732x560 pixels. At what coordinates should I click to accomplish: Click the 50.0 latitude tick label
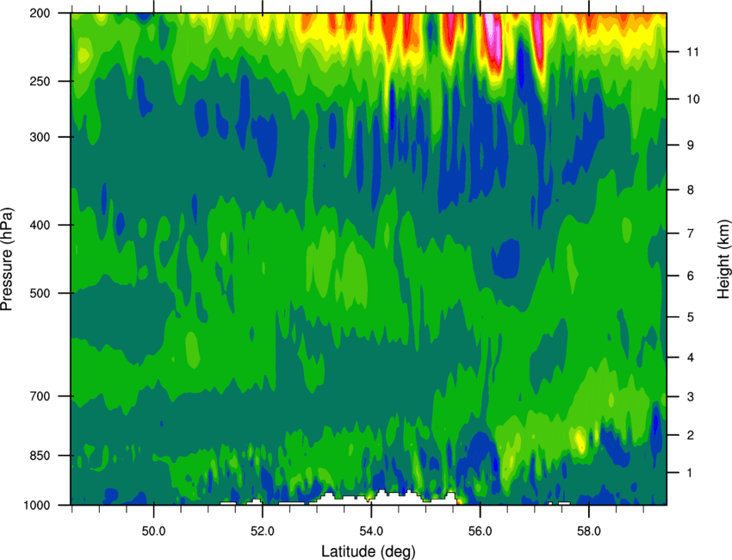click(153, 532)
